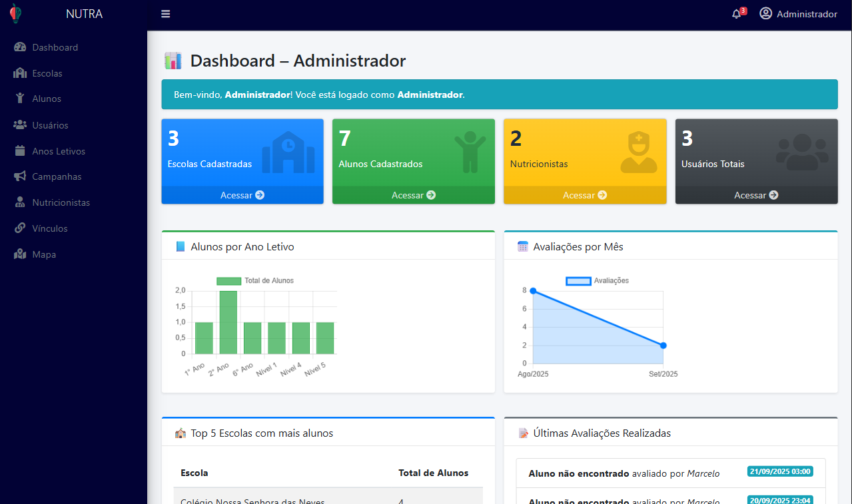Click the Campanhas megaphone icon
Viewport: 852px width, 504px height.
pyautogui.click(x=20, y=176)
